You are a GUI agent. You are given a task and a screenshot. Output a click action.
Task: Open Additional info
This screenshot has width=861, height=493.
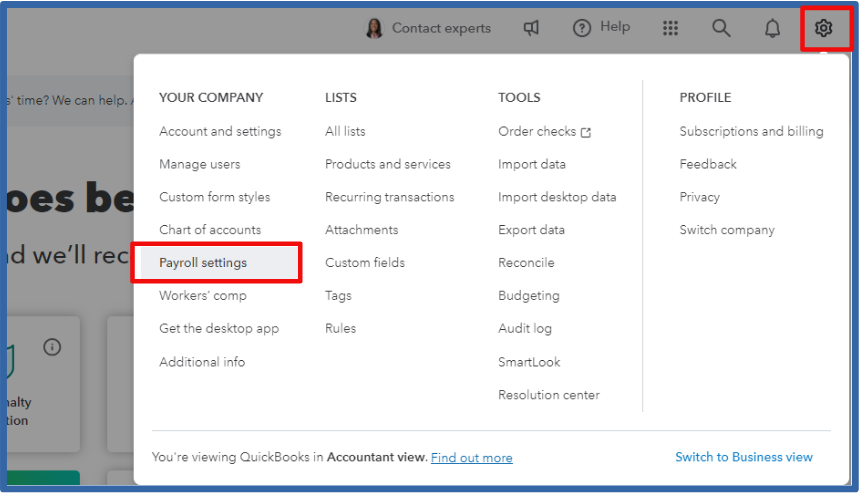202,362
